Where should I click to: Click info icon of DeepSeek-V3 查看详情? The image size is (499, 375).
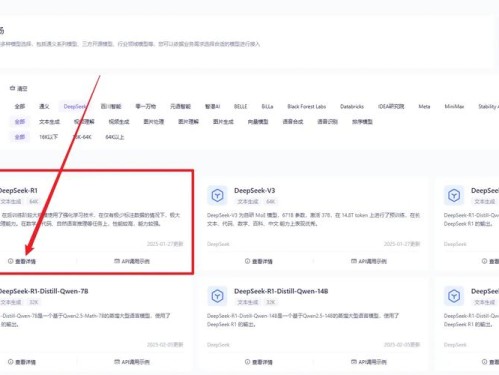[247, 261]
